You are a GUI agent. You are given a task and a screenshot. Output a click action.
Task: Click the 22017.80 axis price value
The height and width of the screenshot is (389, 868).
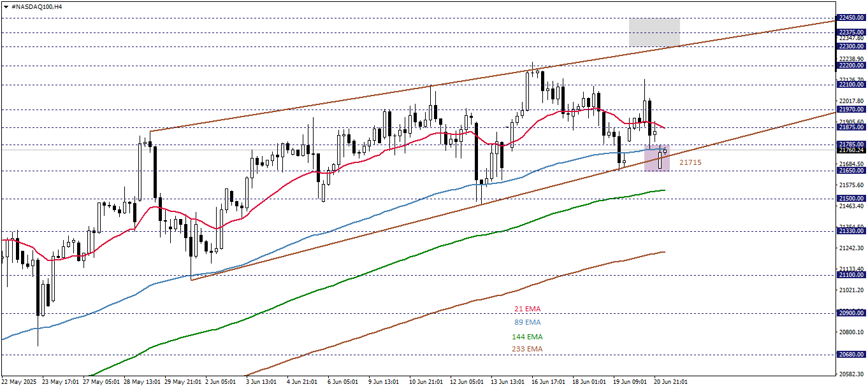pos(851,101)
